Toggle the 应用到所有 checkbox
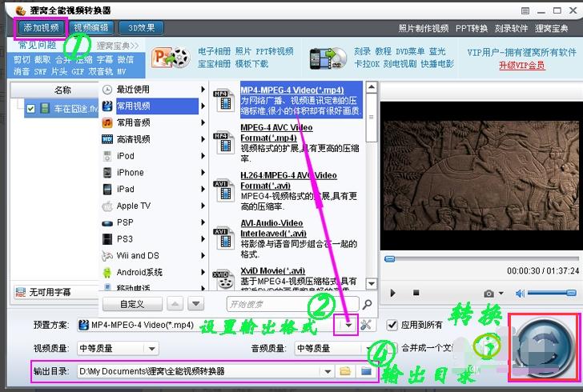The height and width of the screenshot is (392, 583). [392, 325]
